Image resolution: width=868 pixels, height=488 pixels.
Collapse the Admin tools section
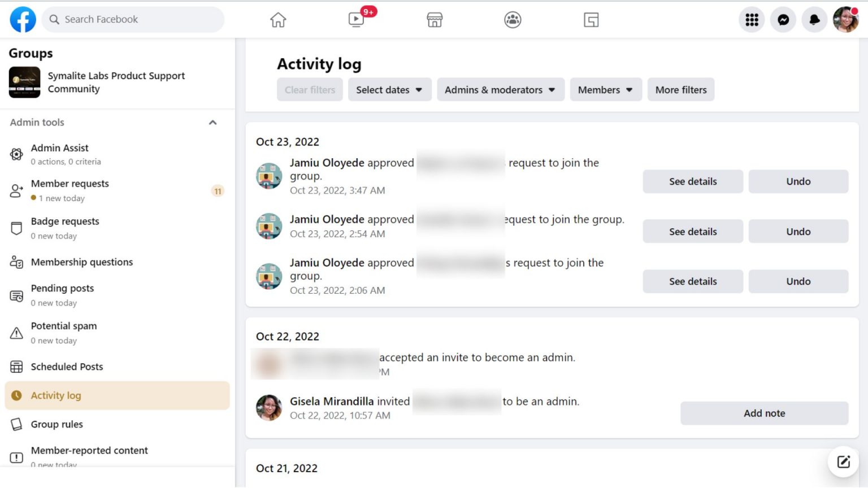click(212, 123)
